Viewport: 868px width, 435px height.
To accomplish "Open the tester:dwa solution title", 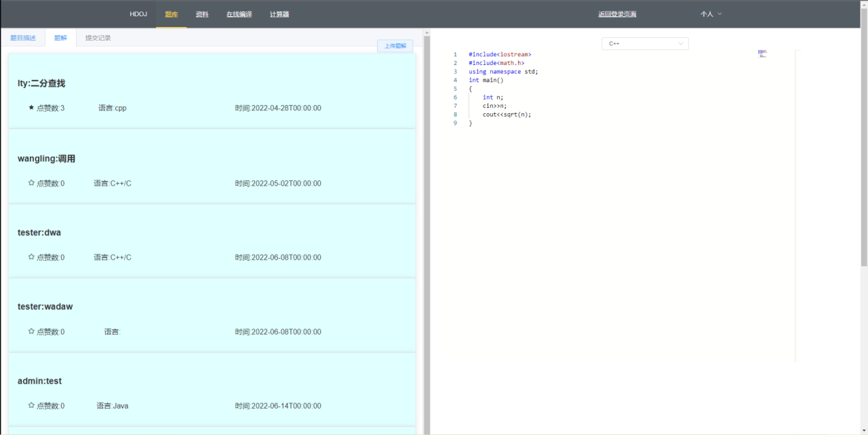I will (39, 232).
